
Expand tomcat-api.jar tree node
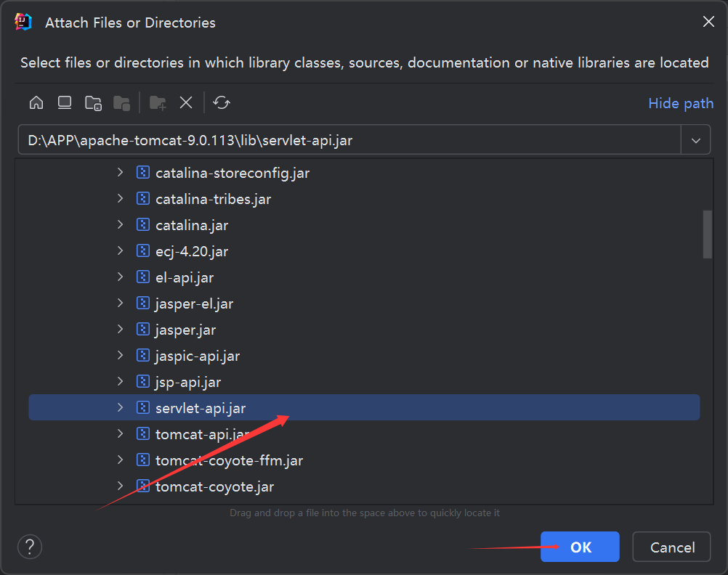point(121,434)
